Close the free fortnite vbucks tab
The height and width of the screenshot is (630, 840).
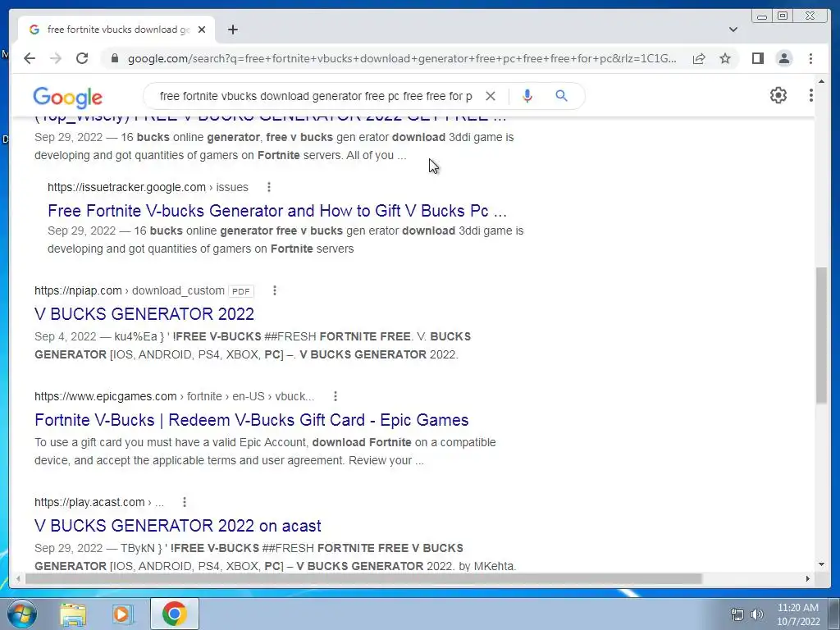(202, 30)
